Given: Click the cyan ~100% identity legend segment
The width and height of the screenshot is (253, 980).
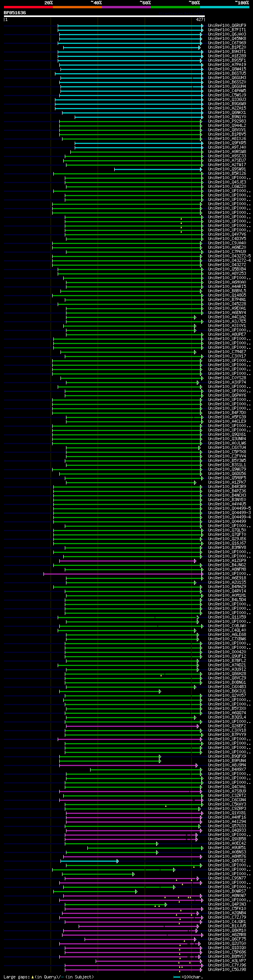Looking at the screenshot, I should pos(225,7).
